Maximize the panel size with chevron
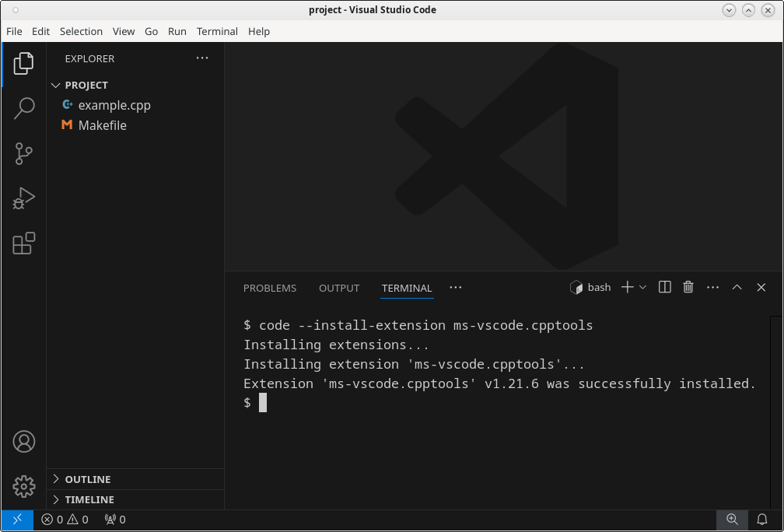 [x=737, y=288]
